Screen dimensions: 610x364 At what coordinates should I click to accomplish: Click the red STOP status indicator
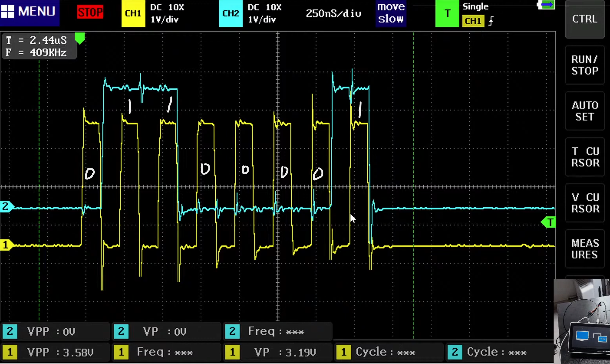[x=90, y=12]
